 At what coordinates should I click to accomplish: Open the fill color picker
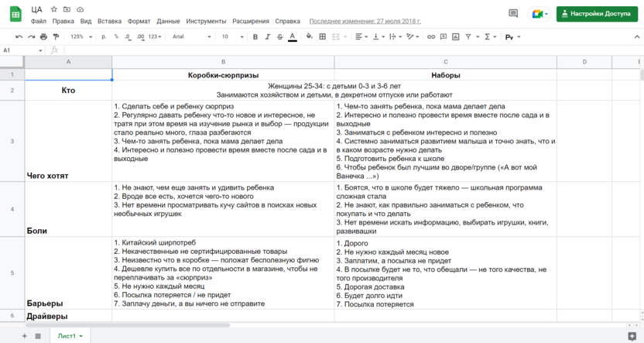click(x=309, y=36)
